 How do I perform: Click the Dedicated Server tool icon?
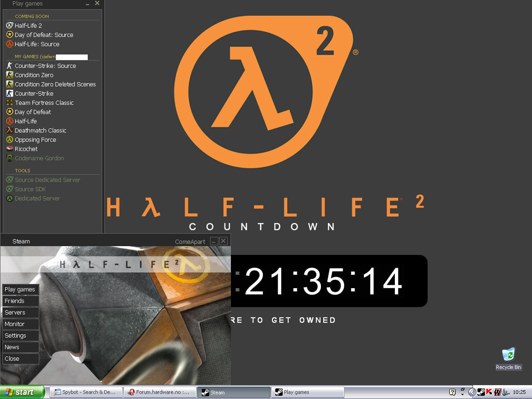coord(10,198)
